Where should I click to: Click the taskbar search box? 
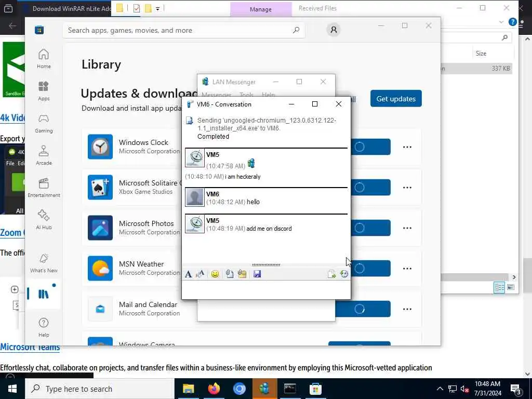click(100, 389)
